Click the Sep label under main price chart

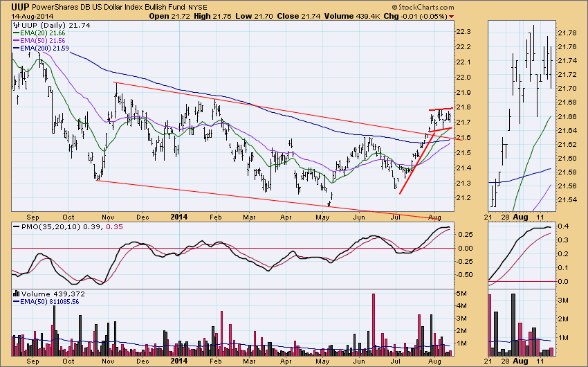33,217
